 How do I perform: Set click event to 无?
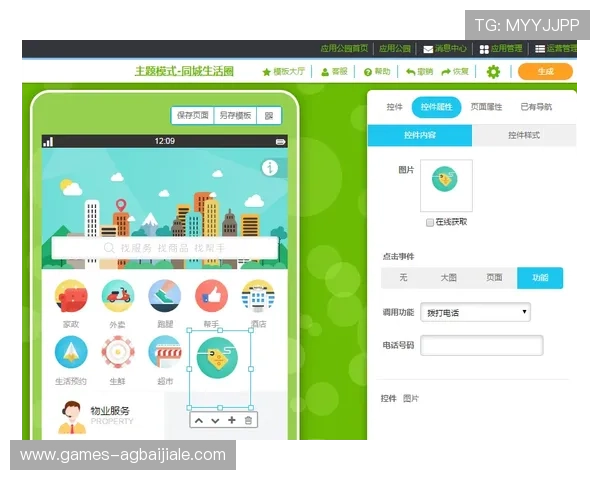403,278
